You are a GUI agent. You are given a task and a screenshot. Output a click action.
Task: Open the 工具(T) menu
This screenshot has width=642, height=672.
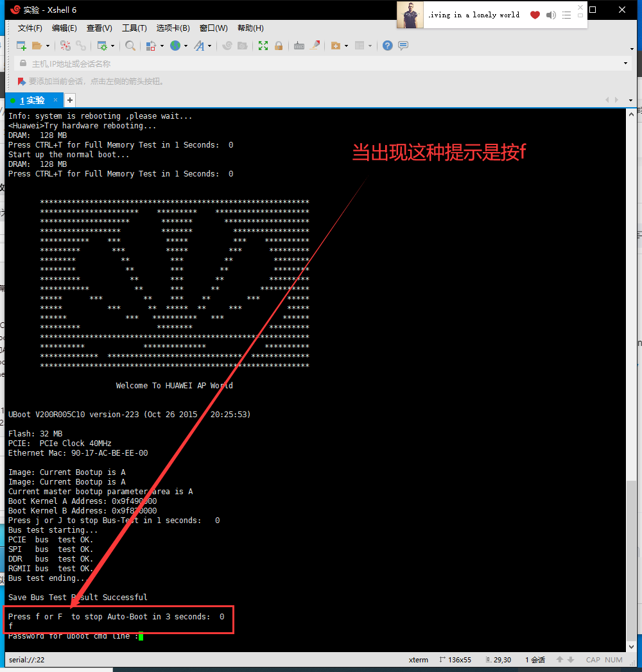coord(134,28)
